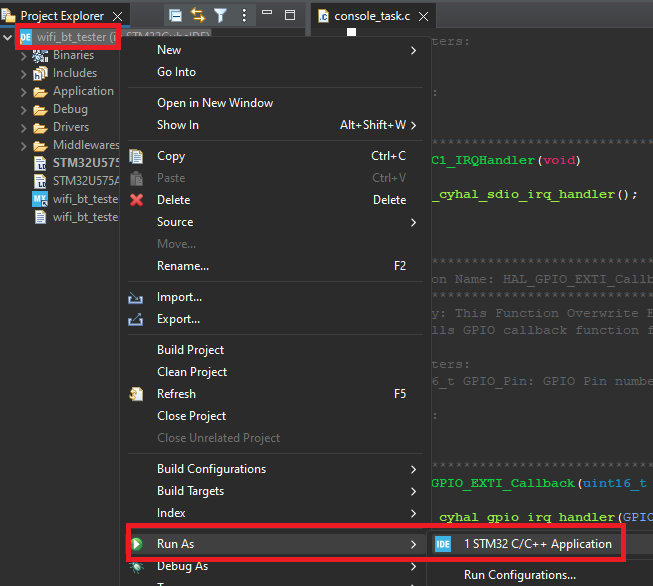Expand the Drivers folder
653x586 pixels.
pos(24,128)
